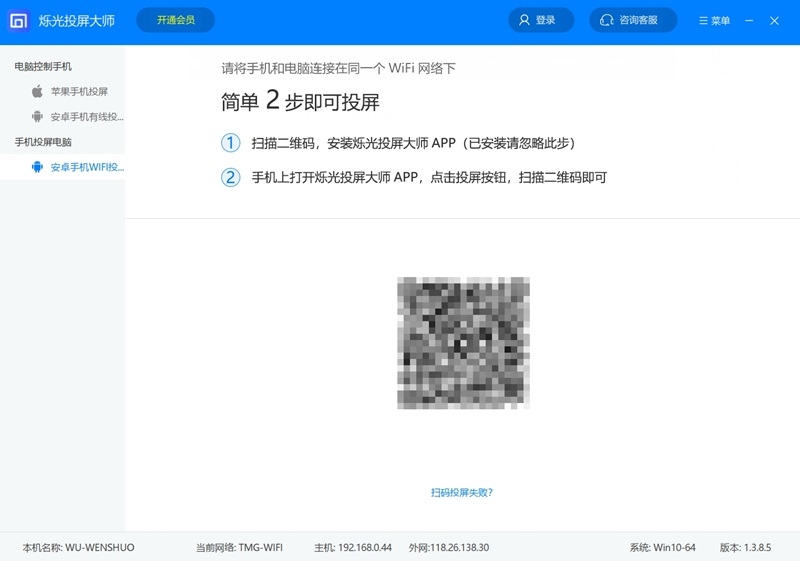Click the blue Android icon for WIFI casting
The image size is (800, 561).
tap(37, 167)
